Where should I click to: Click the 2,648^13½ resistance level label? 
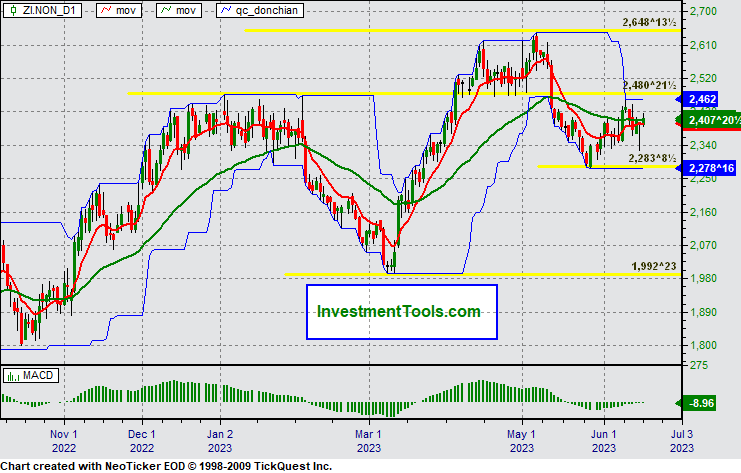[x=649, y=22]
